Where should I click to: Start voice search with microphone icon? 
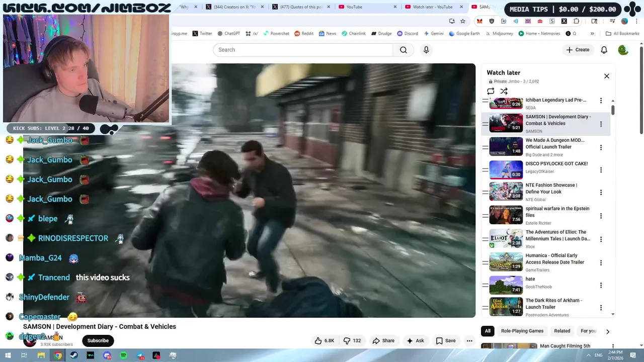click(x=426, y=50)
